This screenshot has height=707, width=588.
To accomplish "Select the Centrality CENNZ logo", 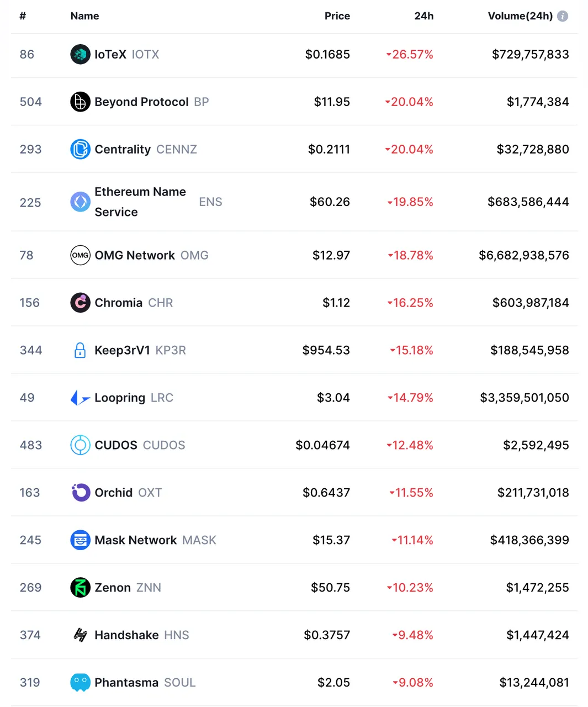I will pos(80,149).
